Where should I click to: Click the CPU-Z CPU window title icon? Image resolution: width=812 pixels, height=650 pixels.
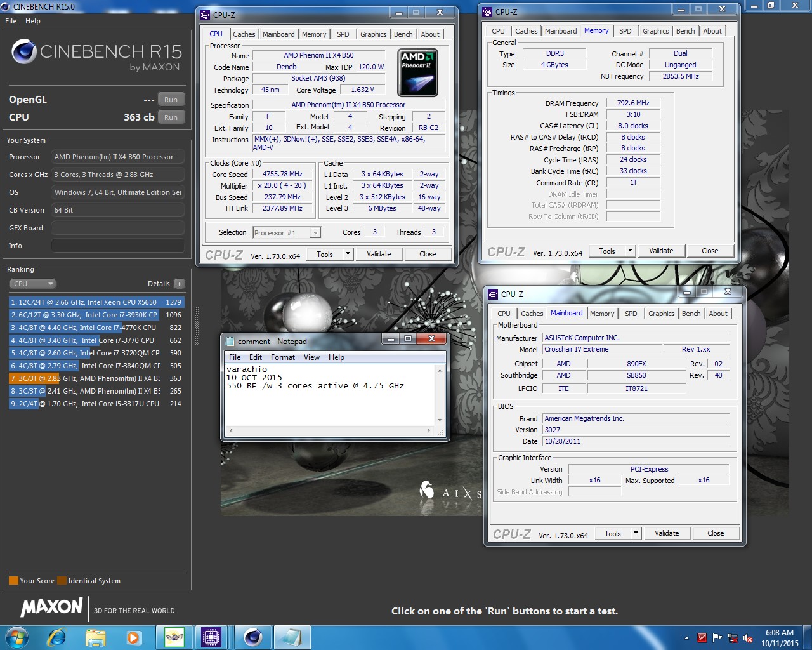tap(206, 15)
